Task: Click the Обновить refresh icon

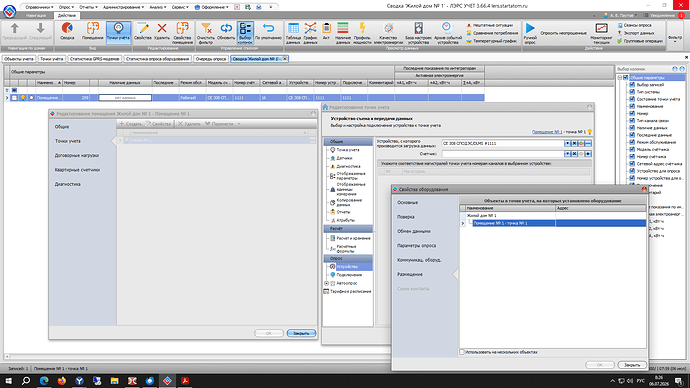Action: pos(226,28)
